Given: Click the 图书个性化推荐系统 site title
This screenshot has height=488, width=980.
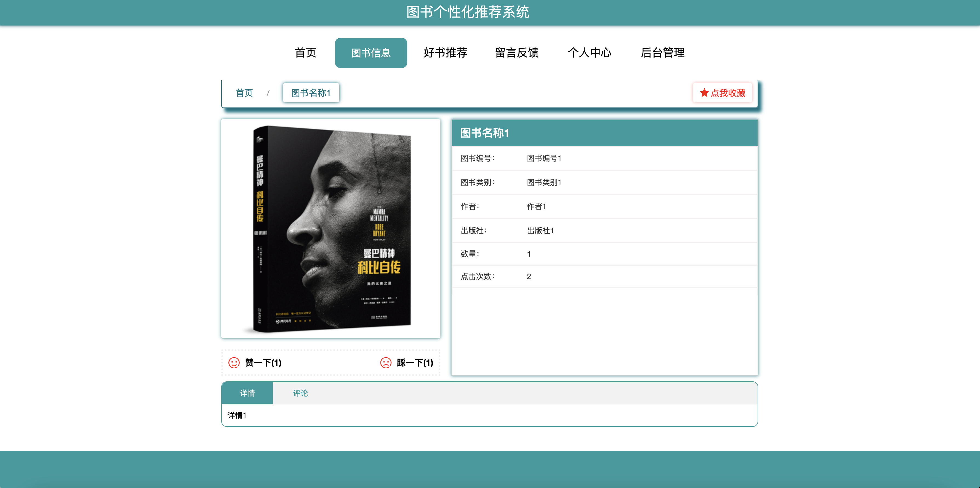Looking at the screenshot, I should pos(468,12).
